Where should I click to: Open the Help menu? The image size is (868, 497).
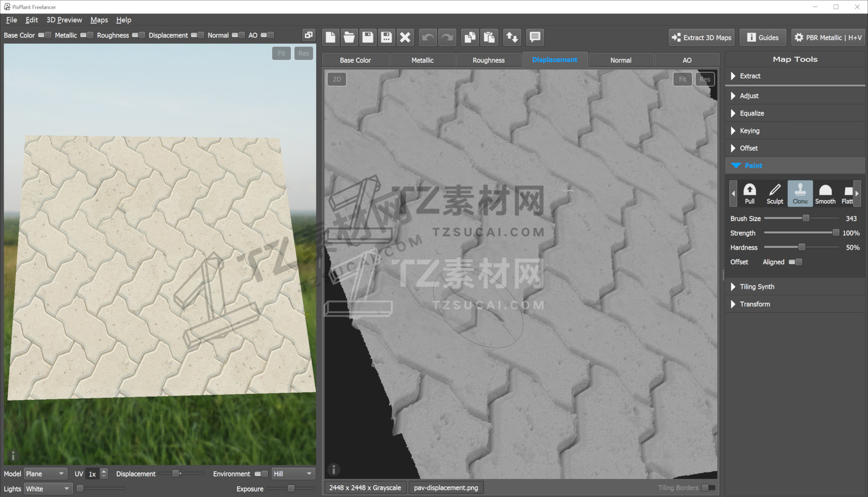pos(124,20)
